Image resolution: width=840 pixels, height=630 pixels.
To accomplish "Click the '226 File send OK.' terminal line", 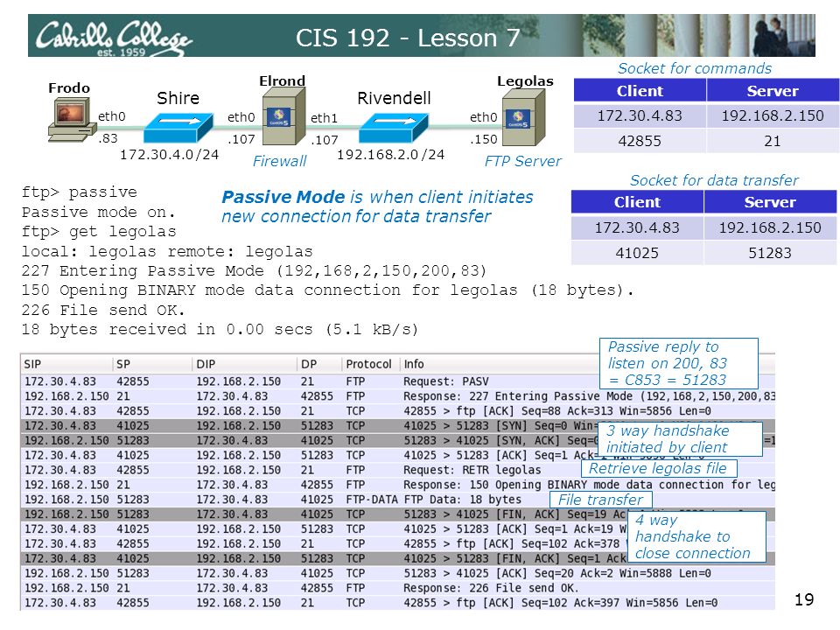I will point(103,310).
